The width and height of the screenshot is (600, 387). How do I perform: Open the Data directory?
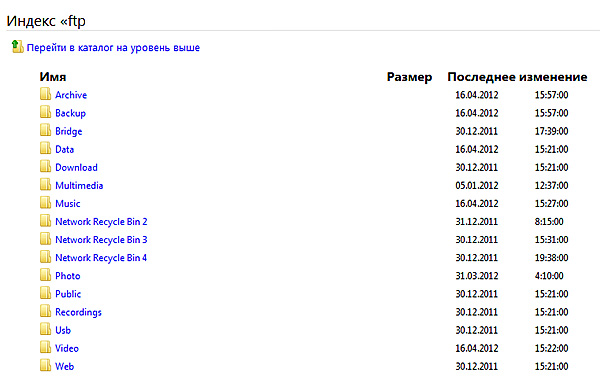tap(64, 149)
